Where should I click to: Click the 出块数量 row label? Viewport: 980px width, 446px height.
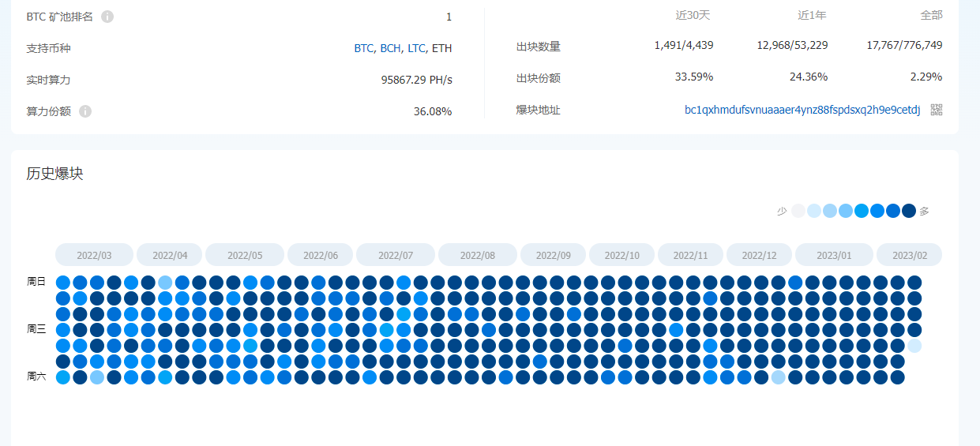[539, 47]
